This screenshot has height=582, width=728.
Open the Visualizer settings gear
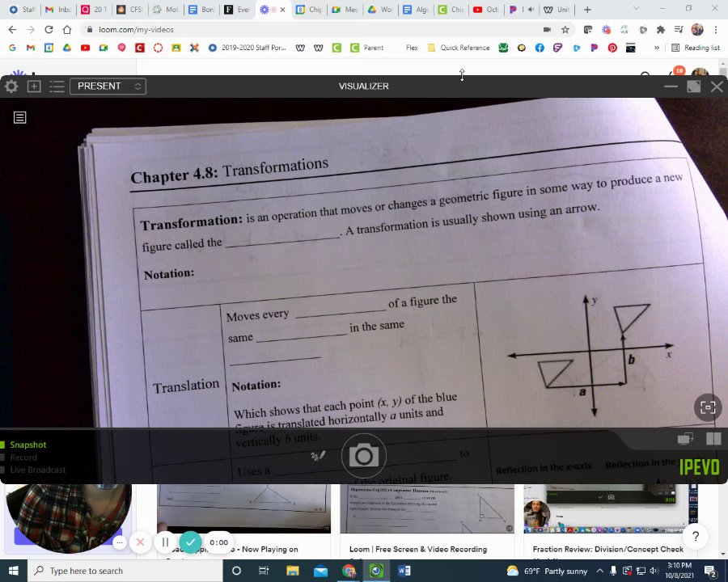coord(11,86)
